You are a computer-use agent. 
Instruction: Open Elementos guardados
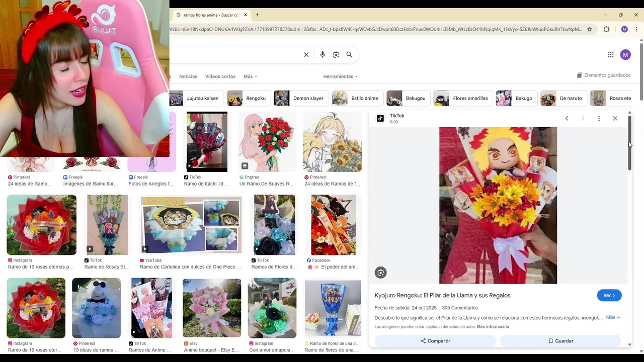tap(604, 75)
